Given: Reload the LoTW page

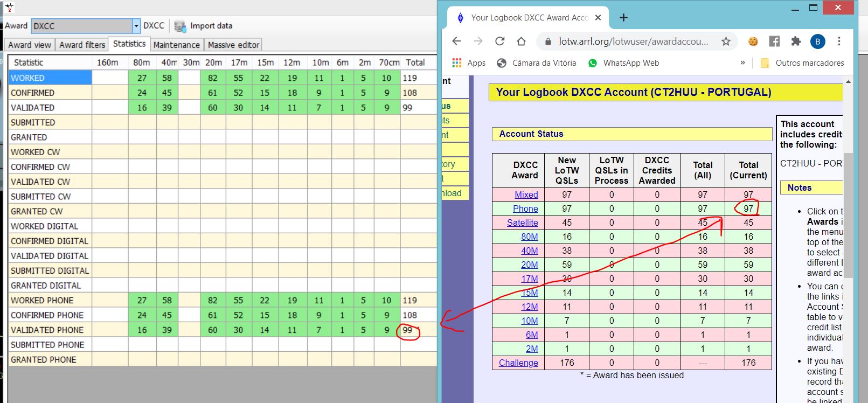Looking at the screenshot, I should tap(500, 41).
